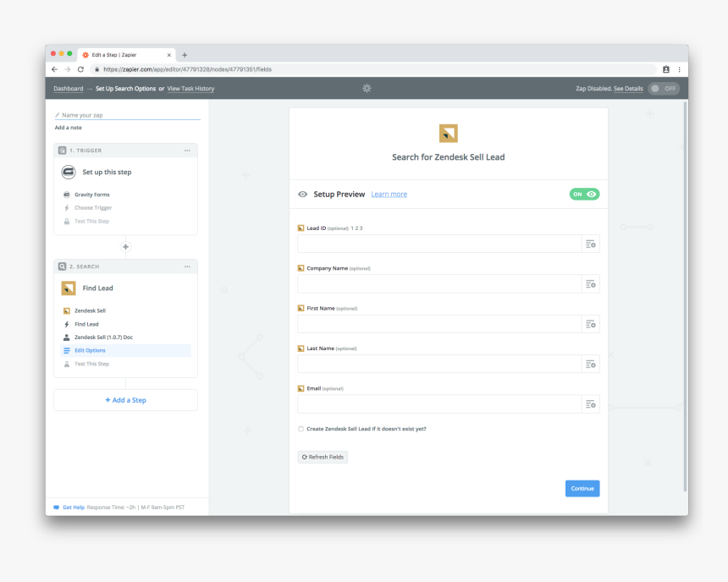Click the Find Lead step title
This screenshot has height=582, width=728.
(97, 288)
